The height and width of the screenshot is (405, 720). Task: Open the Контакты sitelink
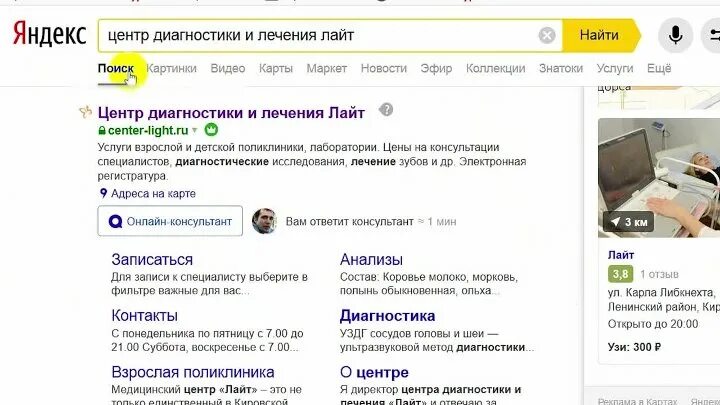point(144,315)
